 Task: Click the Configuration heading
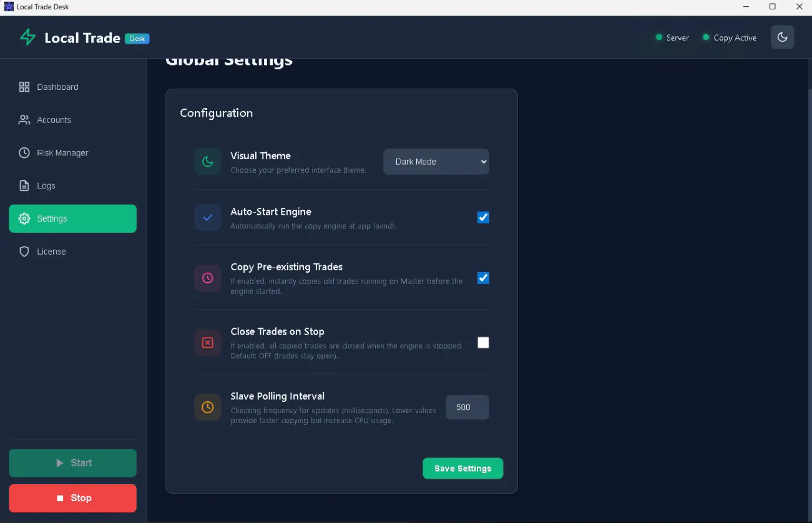pyautogui.click(x=217, y=113)
